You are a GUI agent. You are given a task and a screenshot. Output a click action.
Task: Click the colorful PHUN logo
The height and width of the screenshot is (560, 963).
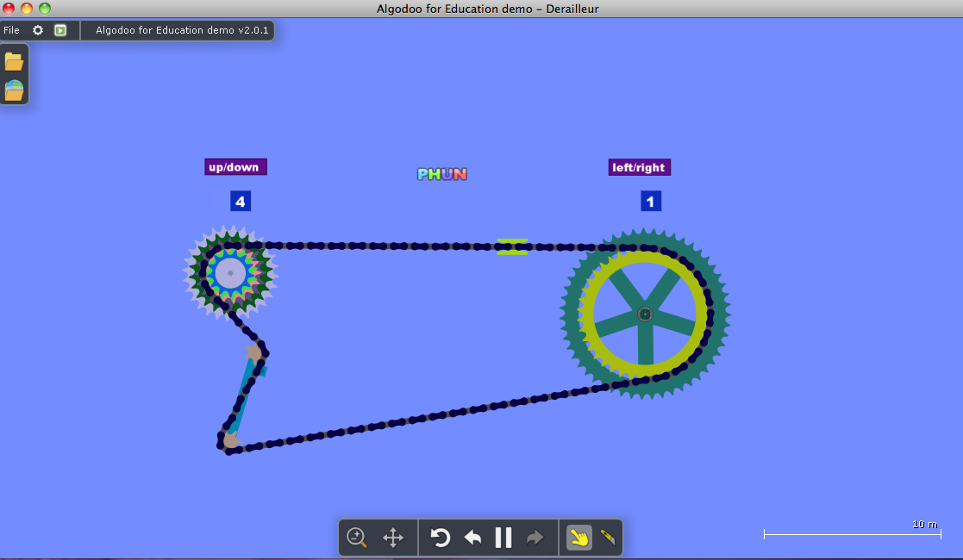tap(442, 174)
